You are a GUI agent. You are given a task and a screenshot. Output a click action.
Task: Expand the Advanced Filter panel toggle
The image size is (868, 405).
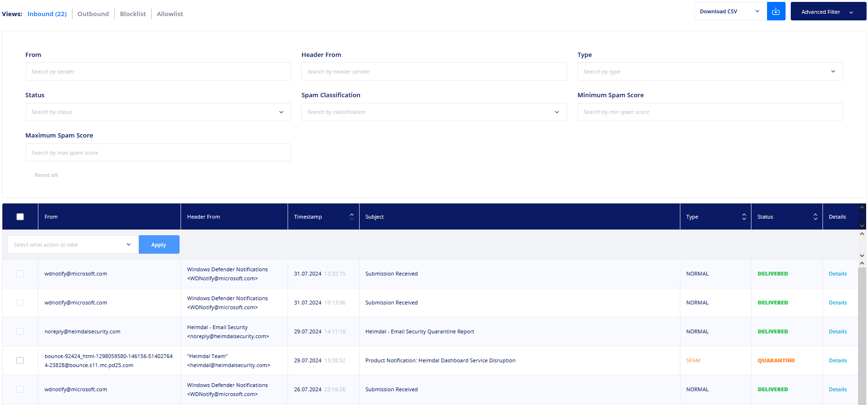point(828,11)
